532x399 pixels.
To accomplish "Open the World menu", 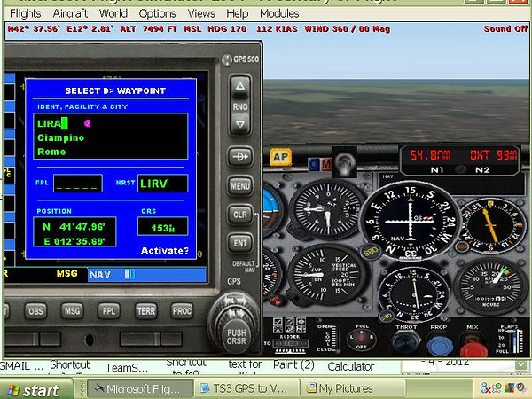I will 113,13.
